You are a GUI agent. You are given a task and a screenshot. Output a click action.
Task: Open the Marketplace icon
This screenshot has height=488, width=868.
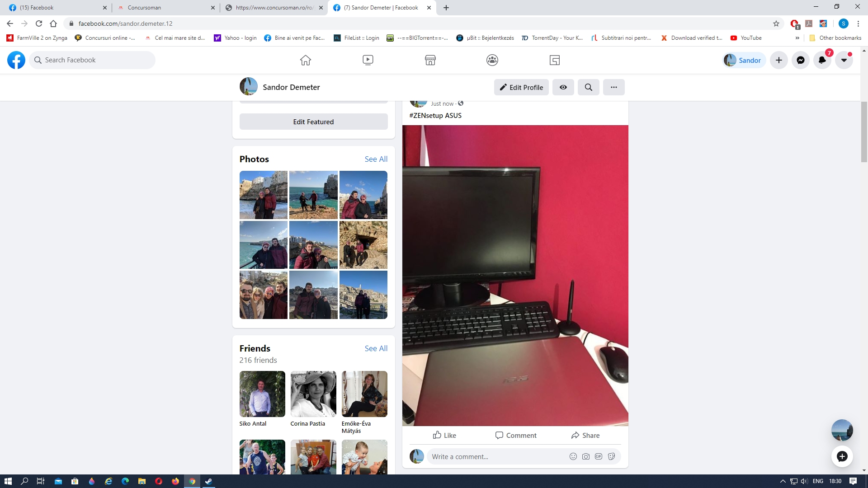coord(430,60)
